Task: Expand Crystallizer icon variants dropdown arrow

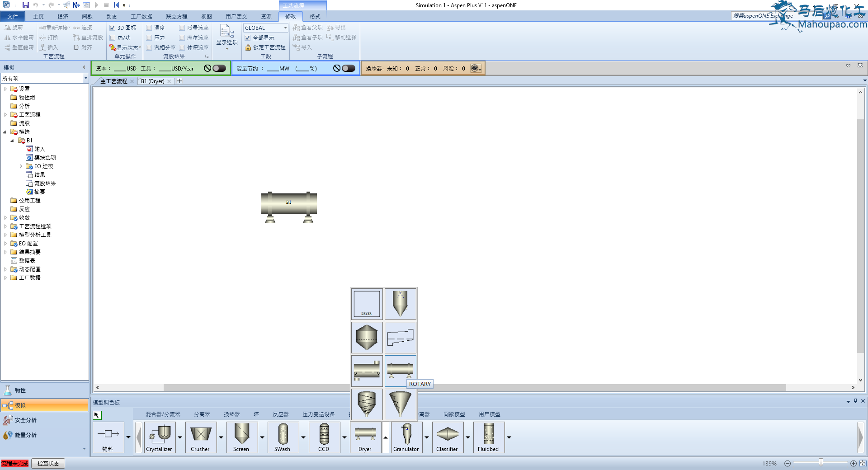Action: [x=180, y=437]
